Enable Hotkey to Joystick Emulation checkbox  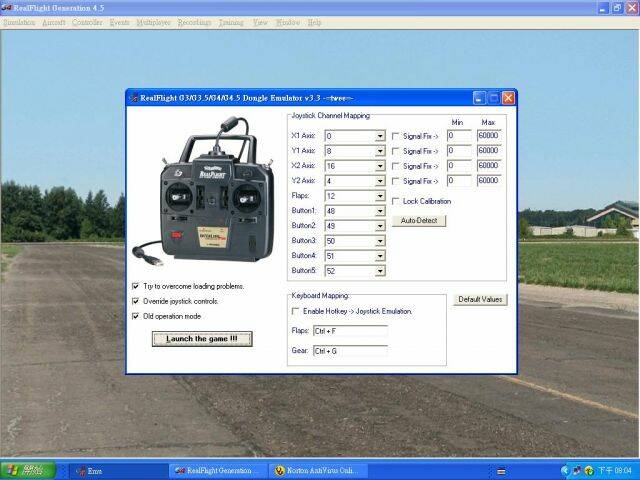pos(295,311)
